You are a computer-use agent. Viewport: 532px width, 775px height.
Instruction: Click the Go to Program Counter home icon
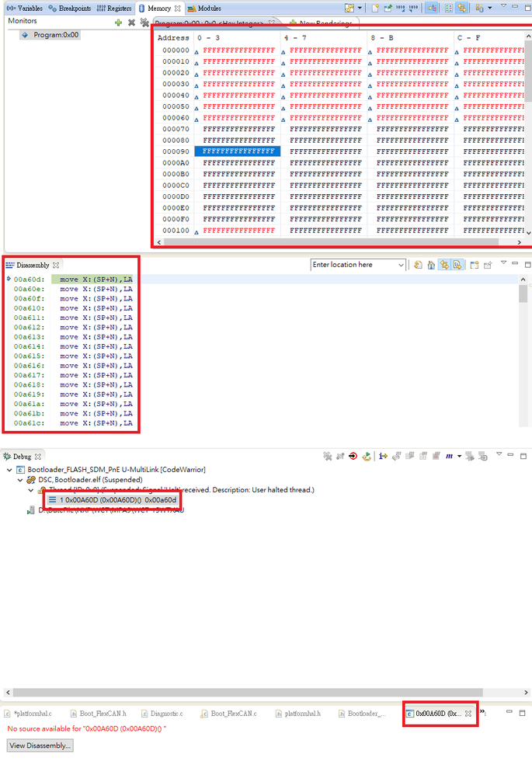tap(431, 265)
